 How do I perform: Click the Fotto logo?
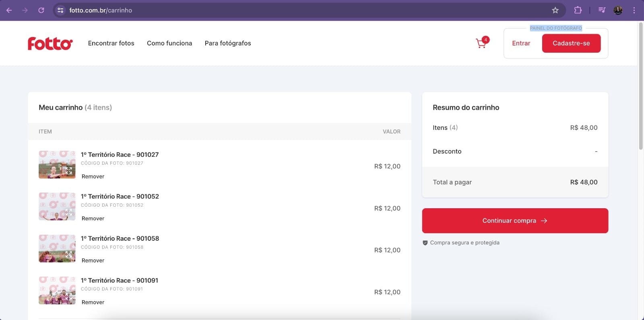50,43
